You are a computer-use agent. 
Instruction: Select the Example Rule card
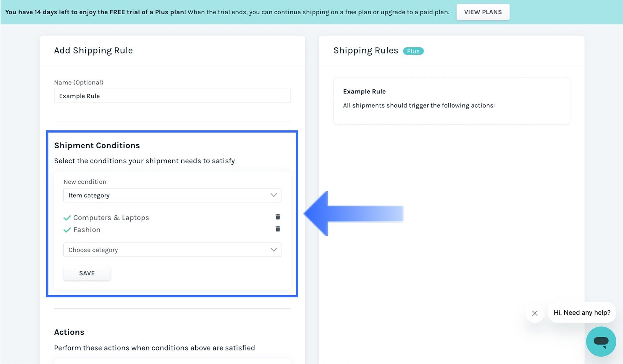451,101
